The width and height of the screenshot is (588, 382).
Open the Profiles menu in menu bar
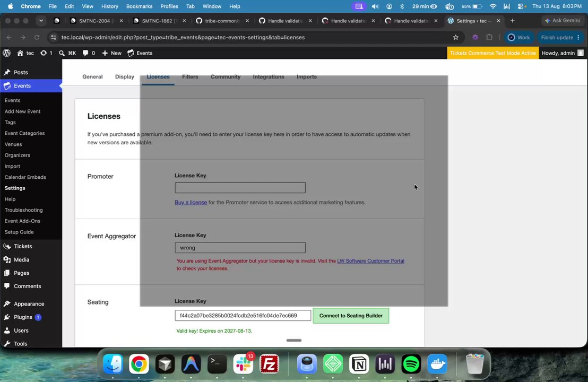click(169, 6)
